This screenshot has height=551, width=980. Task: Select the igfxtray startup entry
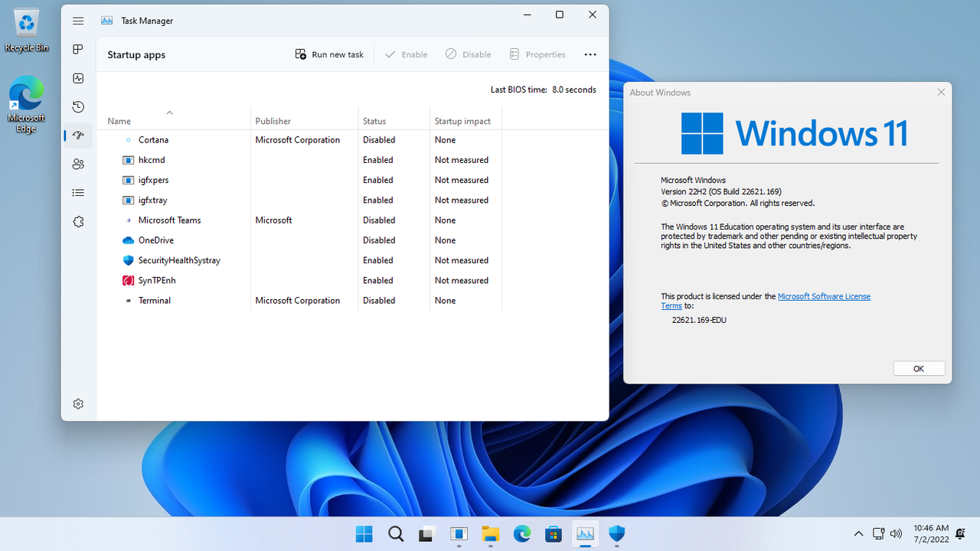point(299,200)
